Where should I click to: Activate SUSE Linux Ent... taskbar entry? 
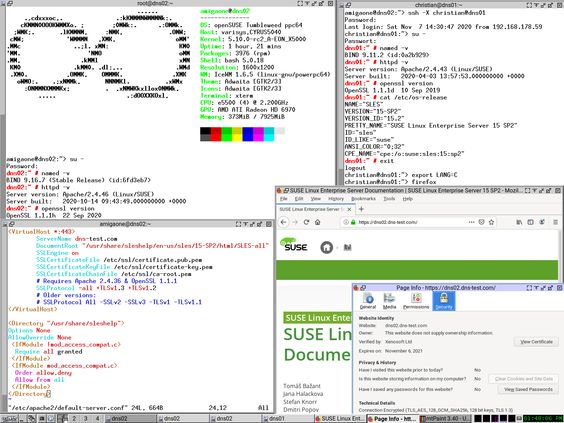[340, 419]
